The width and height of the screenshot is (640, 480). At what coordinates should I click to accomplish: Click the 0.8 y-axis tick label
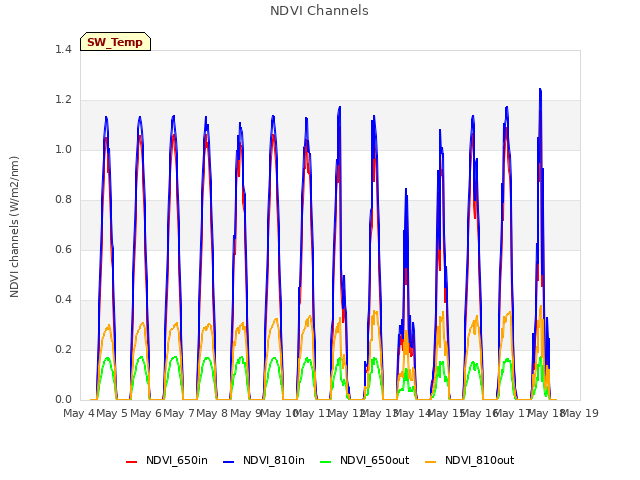pos(63,200)
